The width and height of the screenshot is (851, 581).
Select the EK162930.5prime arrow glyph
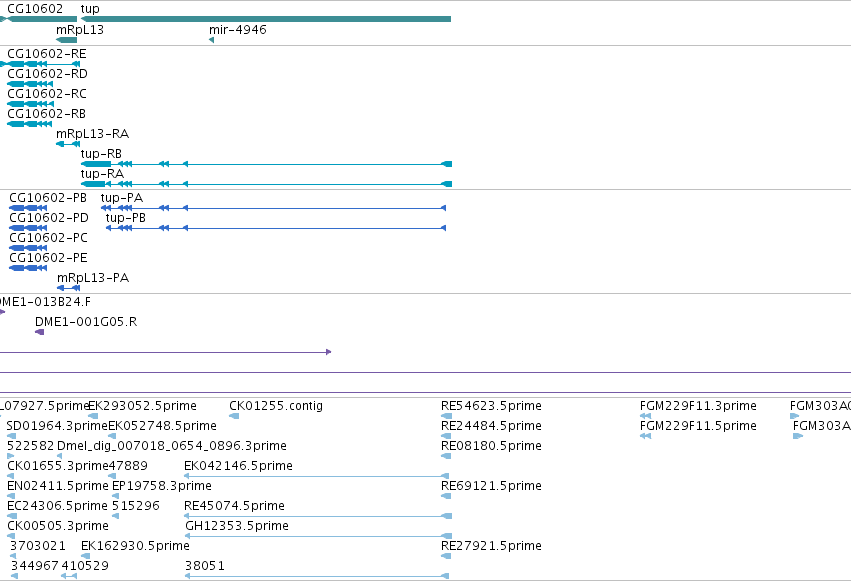pos(85,556)
